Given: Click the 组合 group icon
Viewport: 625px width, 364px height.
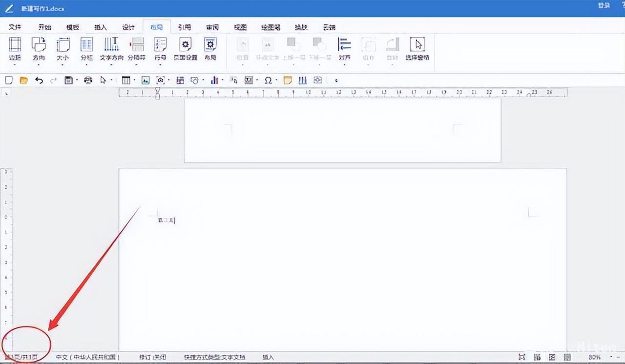Looking at the screenshot, I should (369, 44).
